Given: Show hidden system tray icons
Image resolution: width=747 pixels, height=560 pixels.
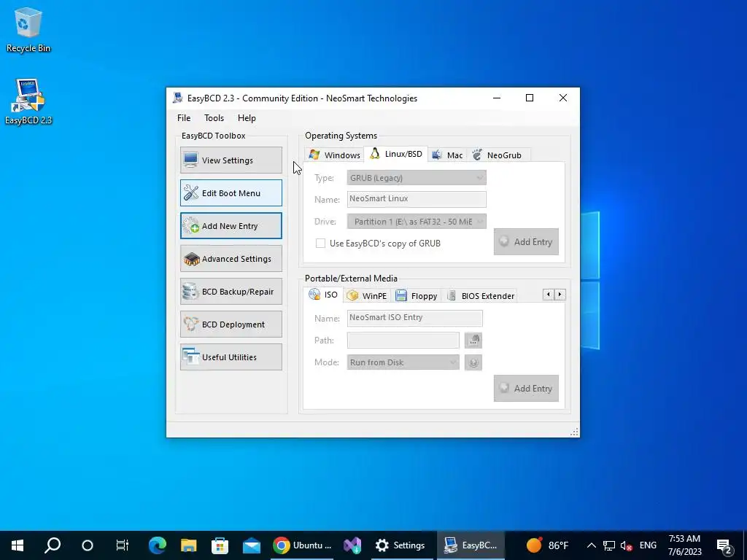Looking at the screenshot, I should (x=591, y=545).
